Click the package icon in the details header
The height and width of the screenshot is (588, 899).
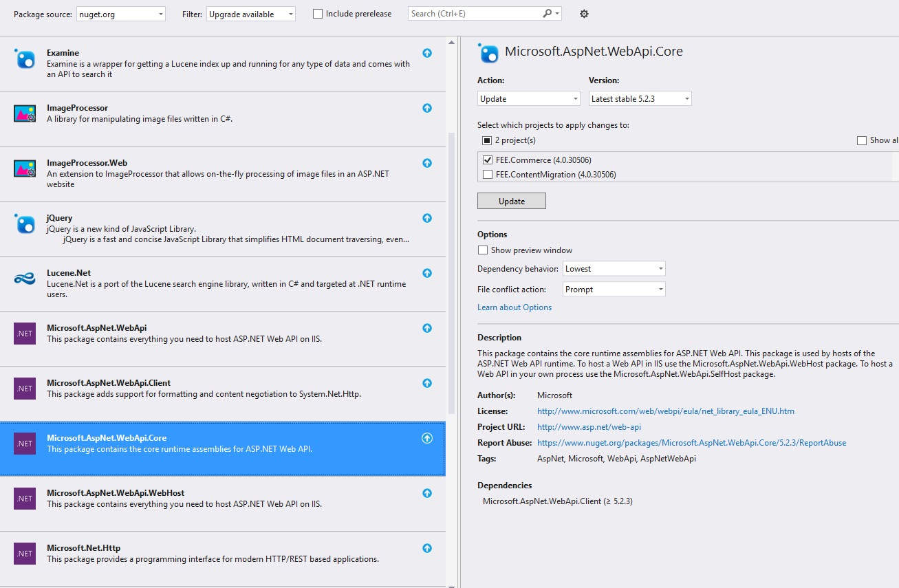click(488, 53)
